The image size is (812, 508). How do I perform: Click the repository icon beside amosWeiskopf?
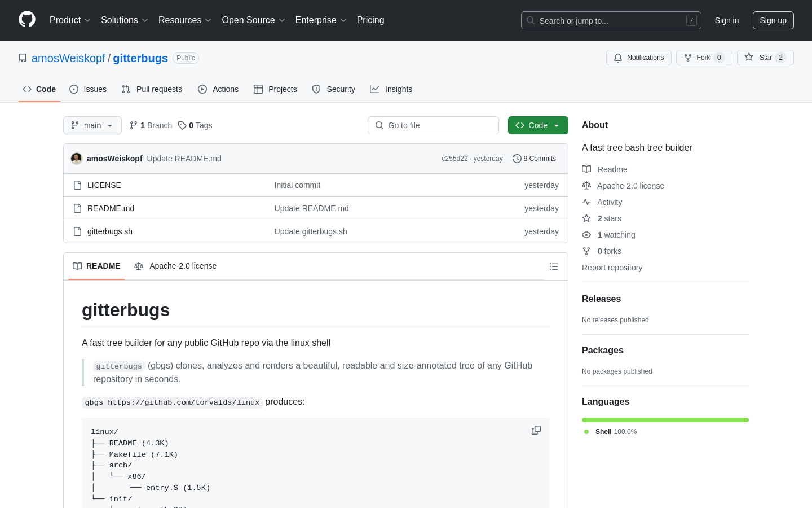[23, 58]
